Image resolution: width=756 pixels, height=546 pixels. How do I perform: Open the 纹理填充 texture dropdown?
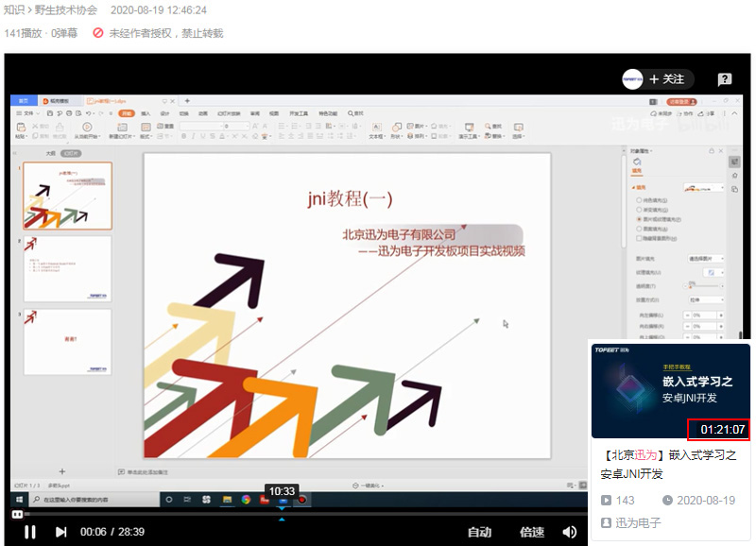click(x=714, y=273)
